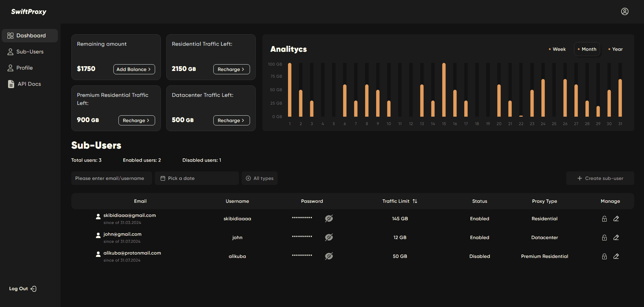This screenshot has height=307, width=644.
Task: Click Disabled status for alikuba
Action: coord(479,256)
